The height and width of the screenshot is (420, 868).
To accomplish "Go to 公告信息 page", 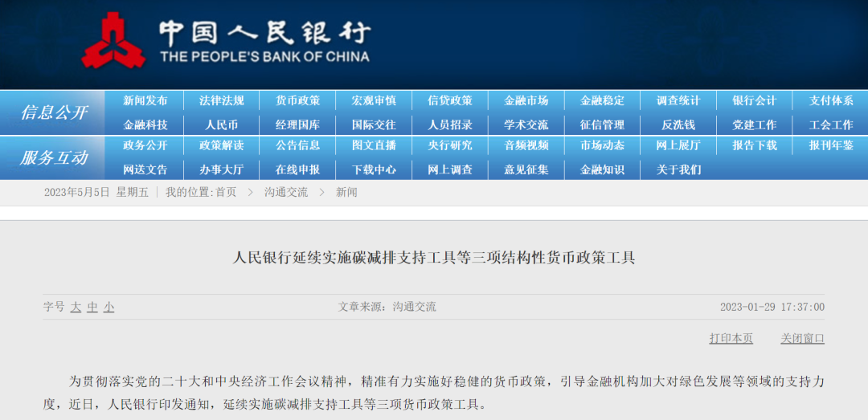I will (298, 145).
